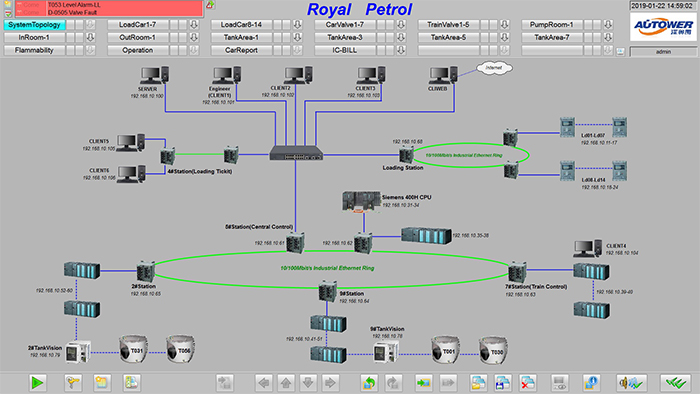Open the CarReport page button

241,50
